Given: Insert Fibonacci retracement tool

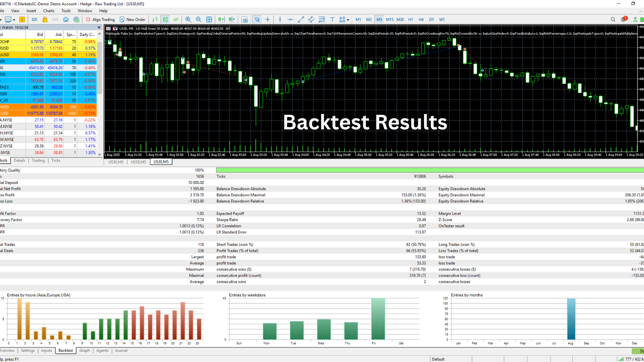Looking at the screenshot, I should coord(322,19).
